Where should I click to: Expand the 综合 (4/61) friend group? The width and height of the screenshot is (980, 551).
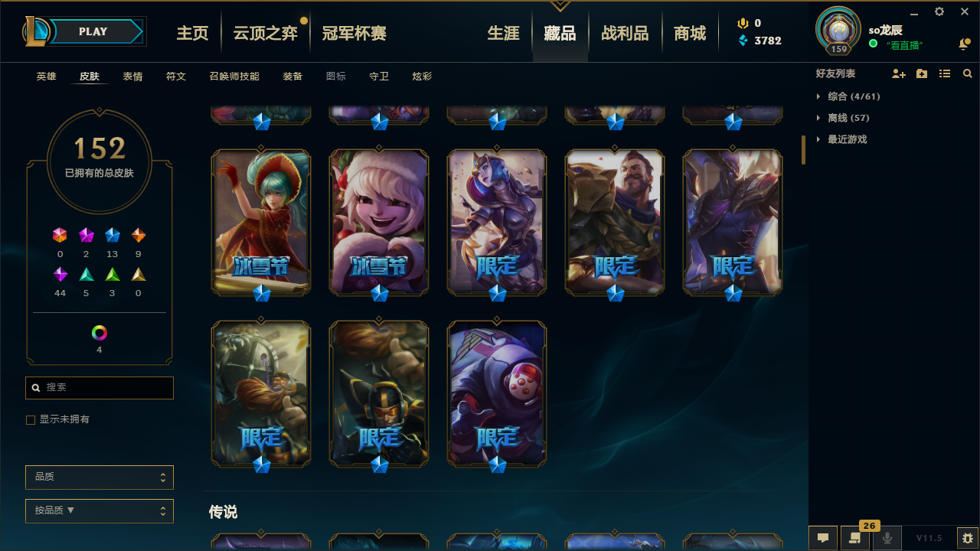point(848,96)
